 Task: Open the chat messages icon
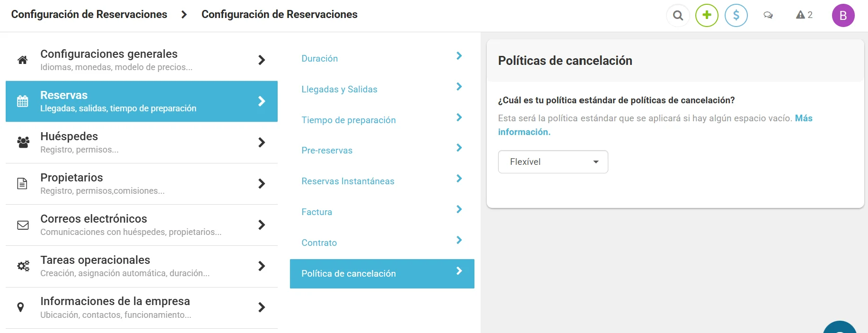click(x=768, y=16)
